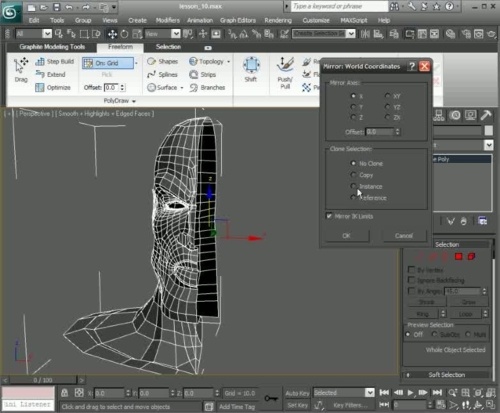The image size is (500, 413).
Task: Click the help search keyword field
Action: tap(339, 6)
